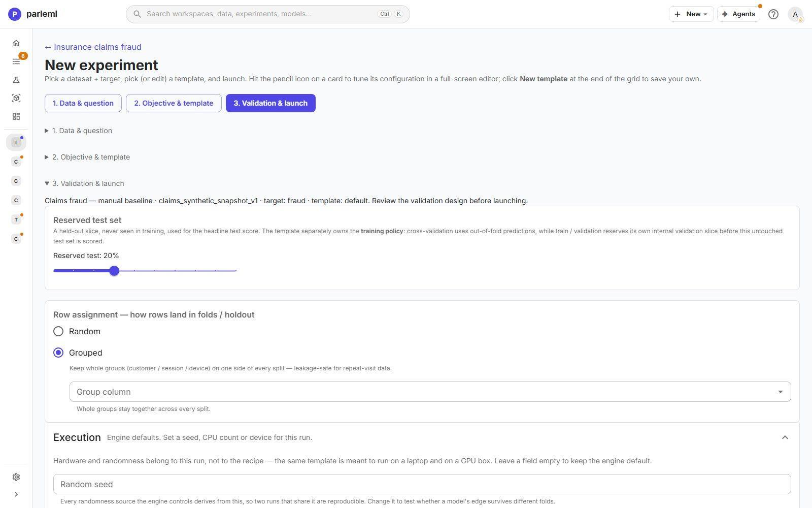Viewport: 812px width, 508px height.
Task: Open the Agents button
Action: click(738, 14)
